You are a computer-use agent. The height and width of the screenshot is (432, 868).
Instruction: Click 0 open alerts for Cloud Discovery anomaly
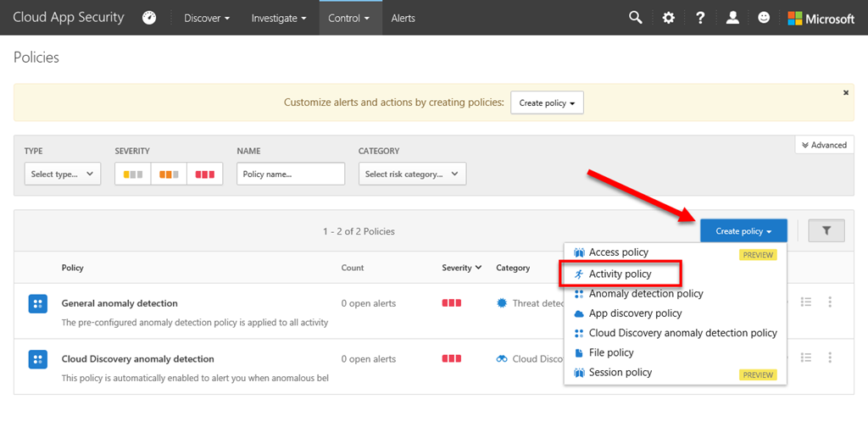click(369, 359)
